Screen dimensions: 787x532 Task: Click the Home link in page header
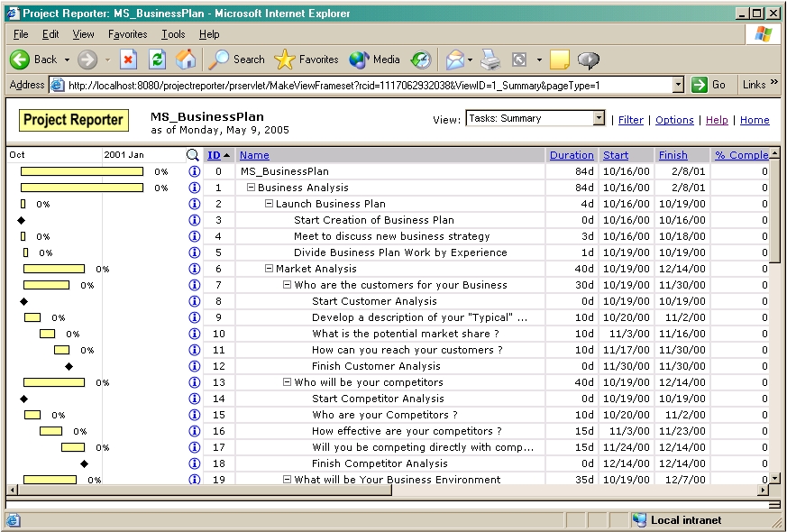pos(755,120)
